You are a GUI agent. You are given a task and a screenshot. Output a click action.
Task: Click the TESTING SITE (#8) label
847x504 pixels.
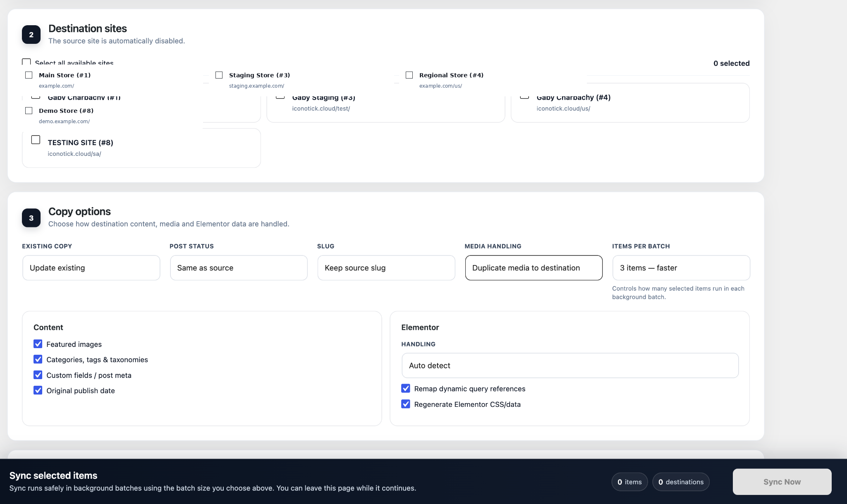tap(80, 143)
